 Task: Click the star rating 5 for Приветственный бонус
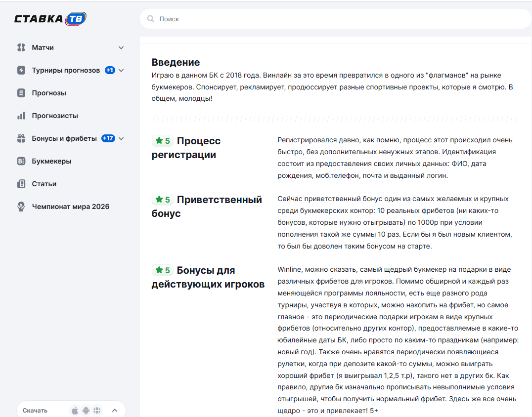tap(163, 200)
